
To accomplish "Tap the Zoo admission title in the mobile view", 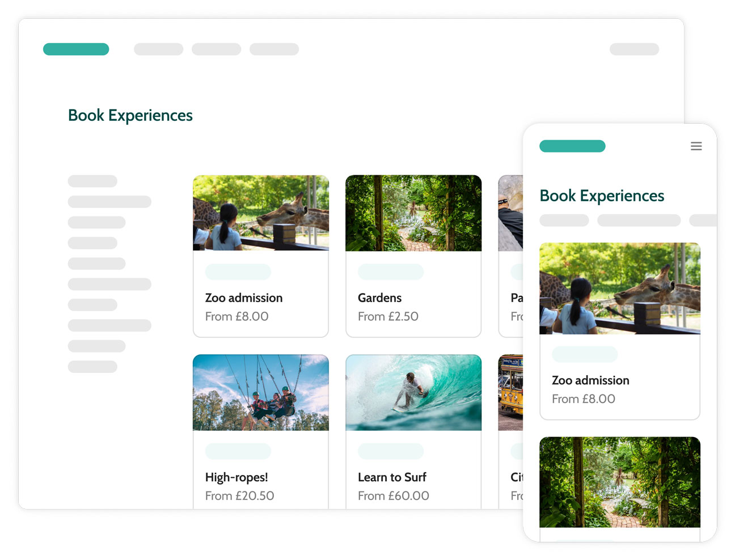I will tap(590, 380).
